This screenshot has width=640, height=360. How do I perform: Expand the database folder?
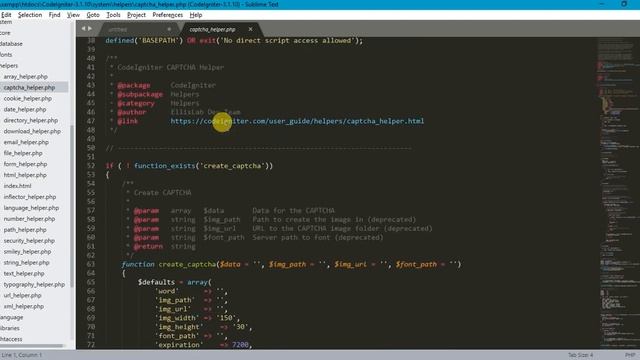pos(11,44)
